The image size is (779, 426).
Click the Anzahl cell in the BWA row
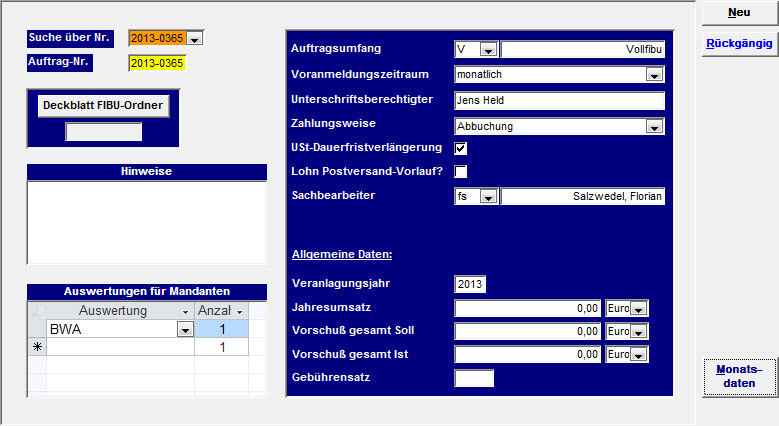[x=222, y=329]
